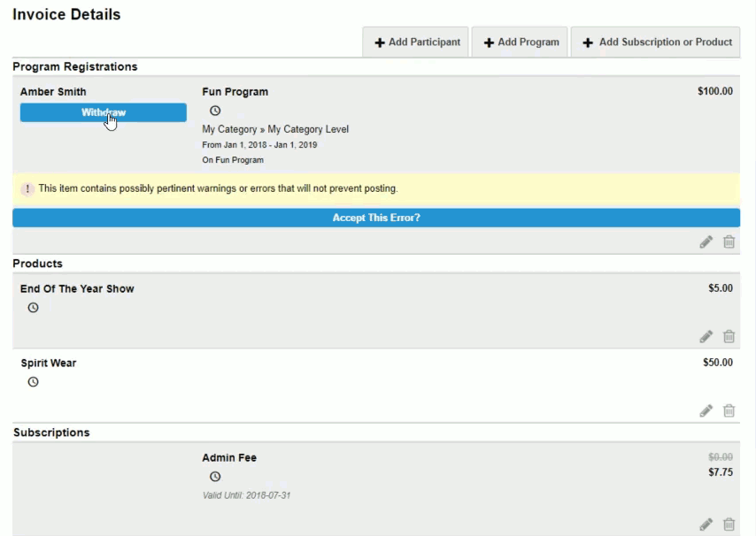Viewport: 756px width, 536px height.
Task: Delete the End Of The Year Show product
Action: click(x=729, y=336)
